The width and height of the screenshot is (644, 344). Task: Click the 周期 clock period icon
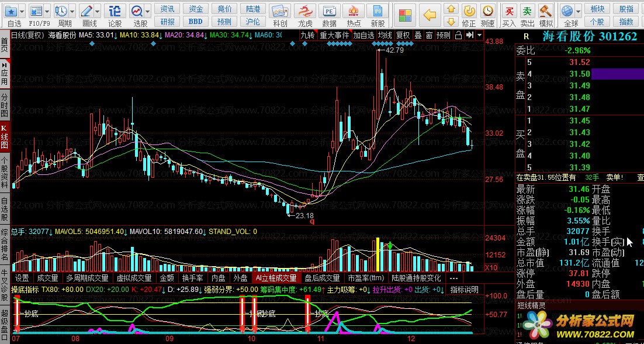coord(61,11)
